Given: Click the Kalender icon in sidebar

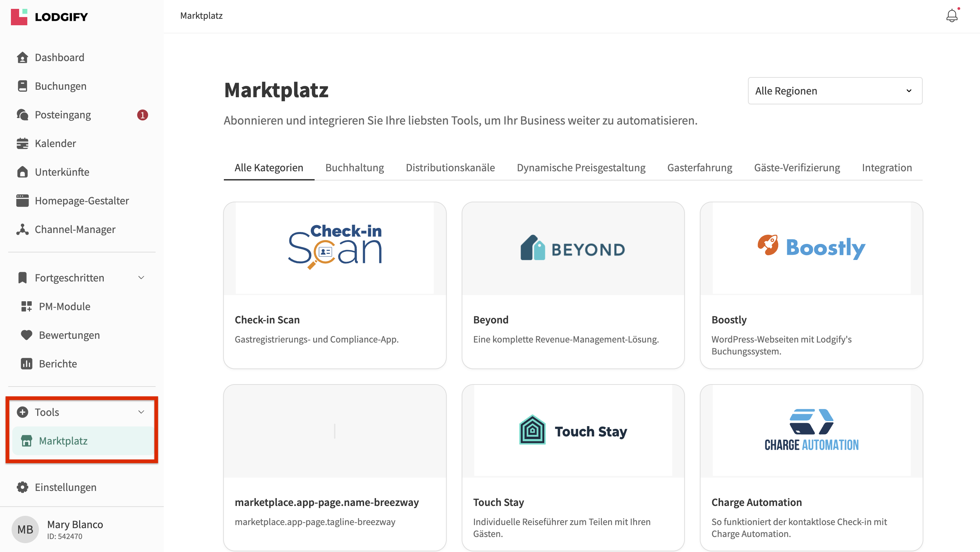Looking at the screenshot, I should pyautogui.click(x=23, y=143).
